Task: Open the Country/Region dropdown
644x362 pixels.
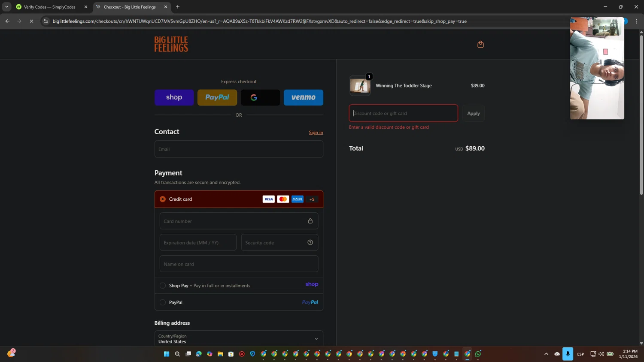Action: (239, 338)
